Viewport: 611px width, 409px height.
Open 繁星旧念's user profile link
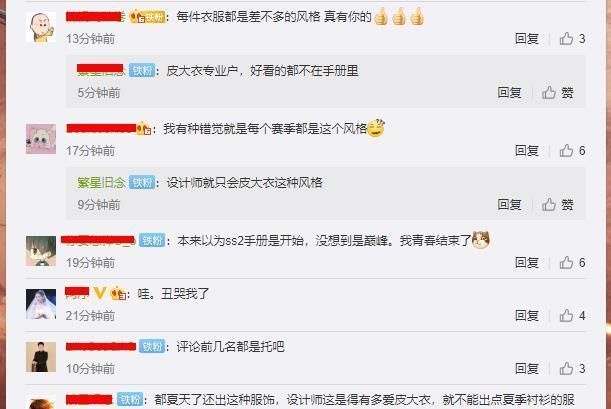coord(101,183)
